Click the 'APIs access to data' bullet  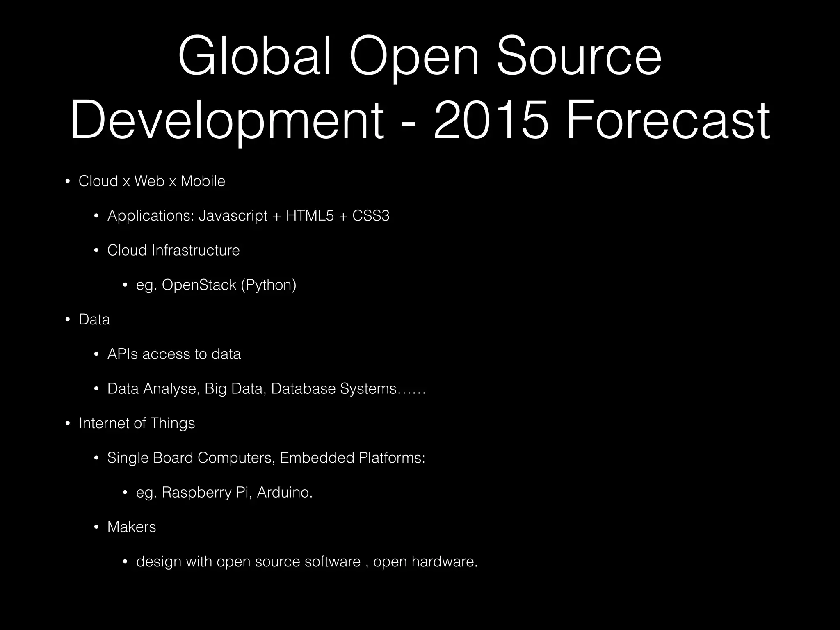pyautogui.click(x=174, y=354)
